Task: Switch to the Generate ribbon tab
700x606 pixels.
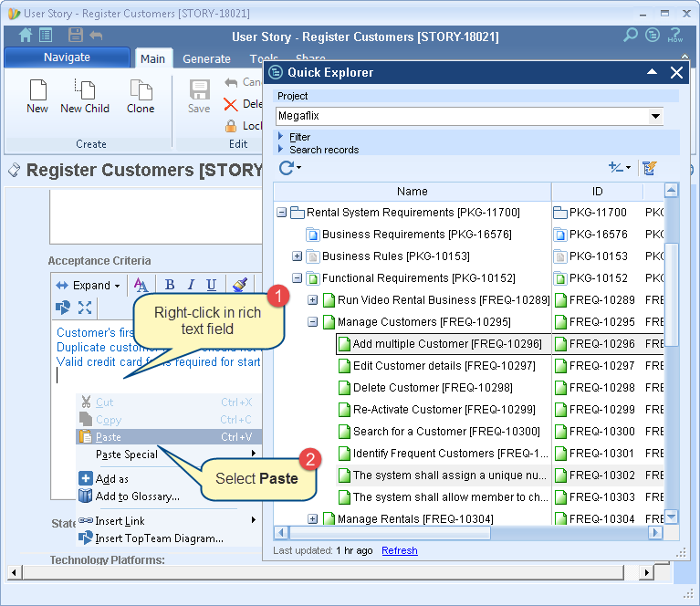Action: point(206,58)
